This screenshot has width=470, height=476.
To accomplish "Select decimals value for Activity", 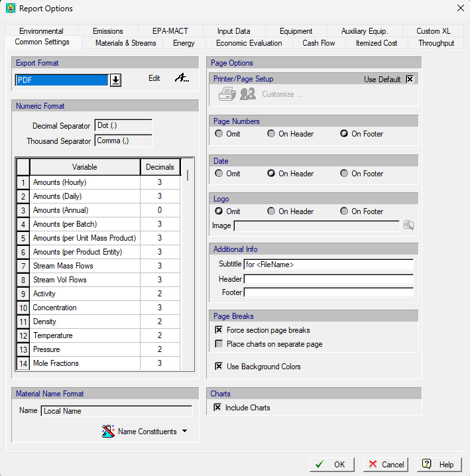I will point(160,294).
